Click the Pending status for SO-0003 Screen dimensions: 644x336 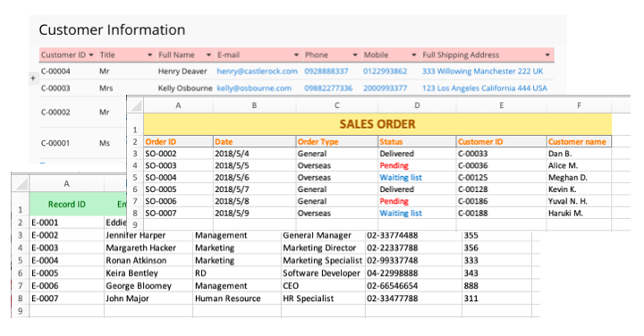(394, 165)
